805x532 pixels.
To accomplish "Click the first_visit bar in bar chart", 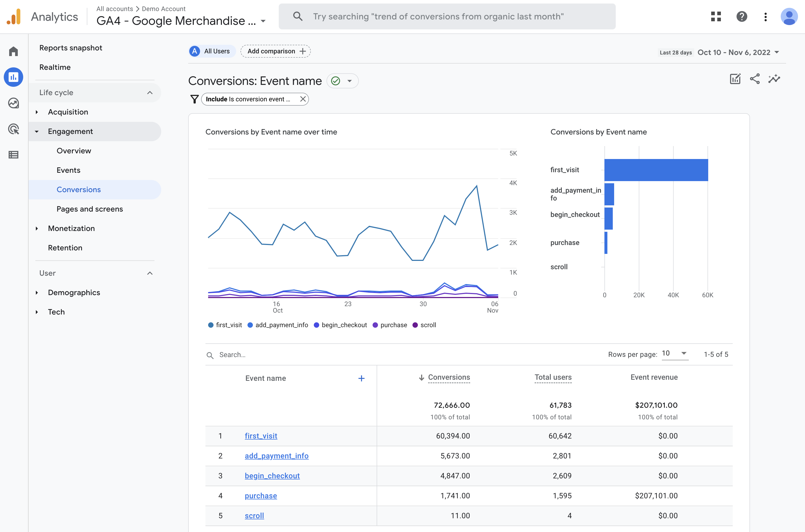I will tap(656, 170).
